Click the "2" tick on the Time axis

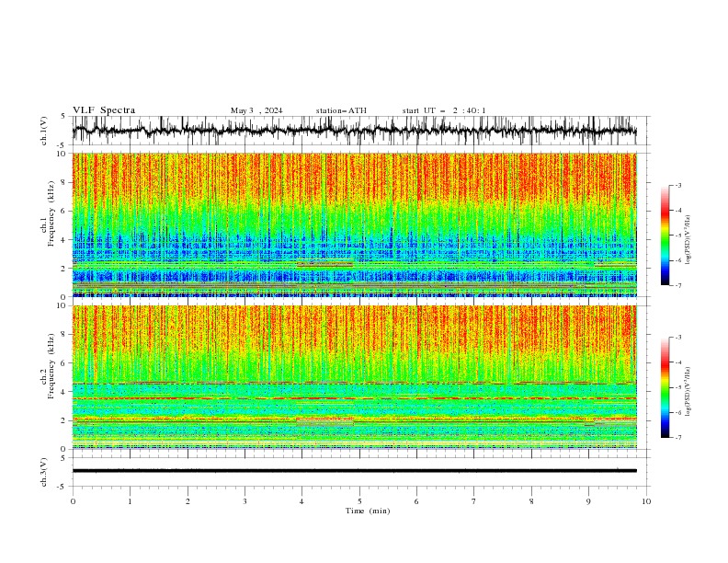(x=188, y=501)
